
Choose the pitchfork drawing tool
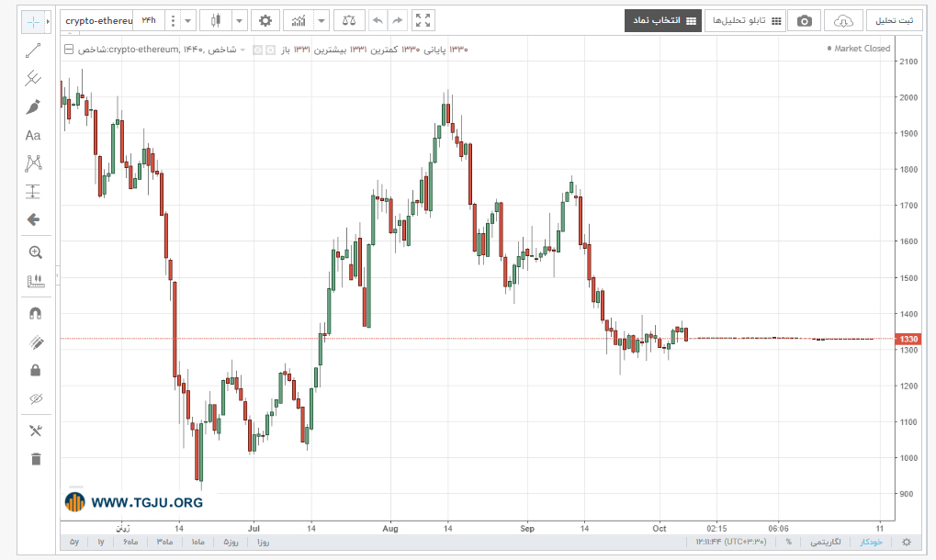coord(33,78)
